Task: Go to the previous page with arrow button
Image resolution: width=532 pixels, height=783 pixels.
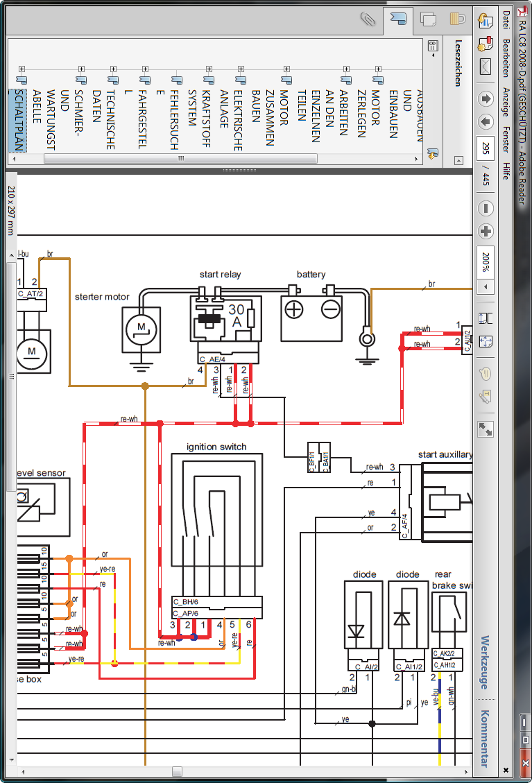Action: click(x=485, y=98)
